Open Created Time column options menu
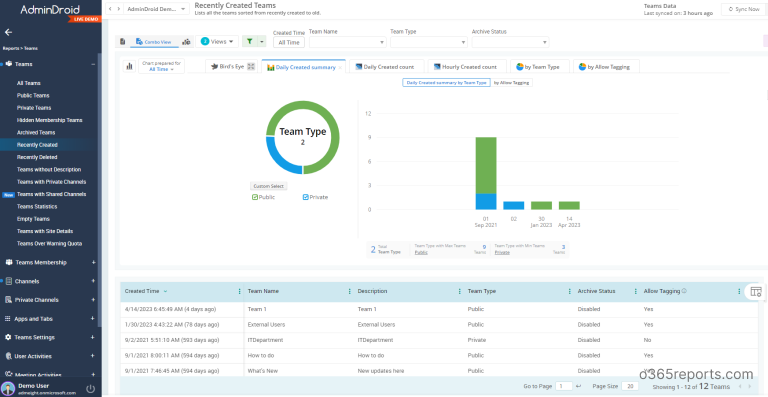This screenshot has height=397, width=768. pos(240,291)
